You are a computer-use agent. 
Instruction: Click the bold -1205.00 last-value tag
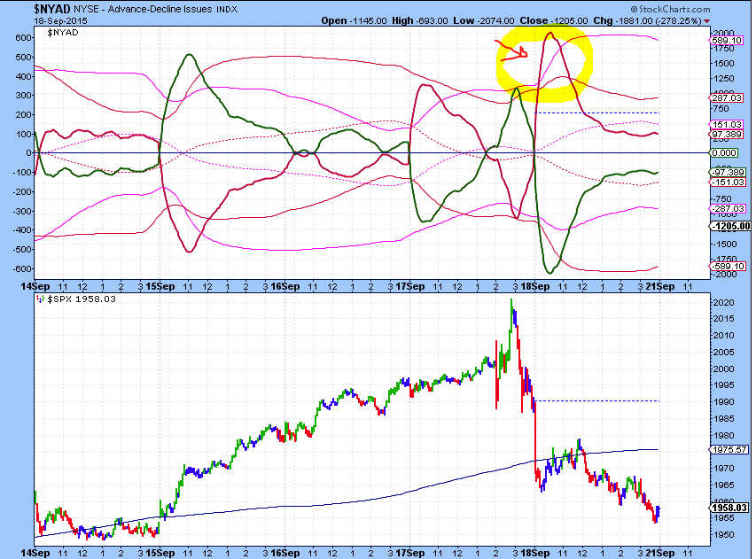point(731,227)
